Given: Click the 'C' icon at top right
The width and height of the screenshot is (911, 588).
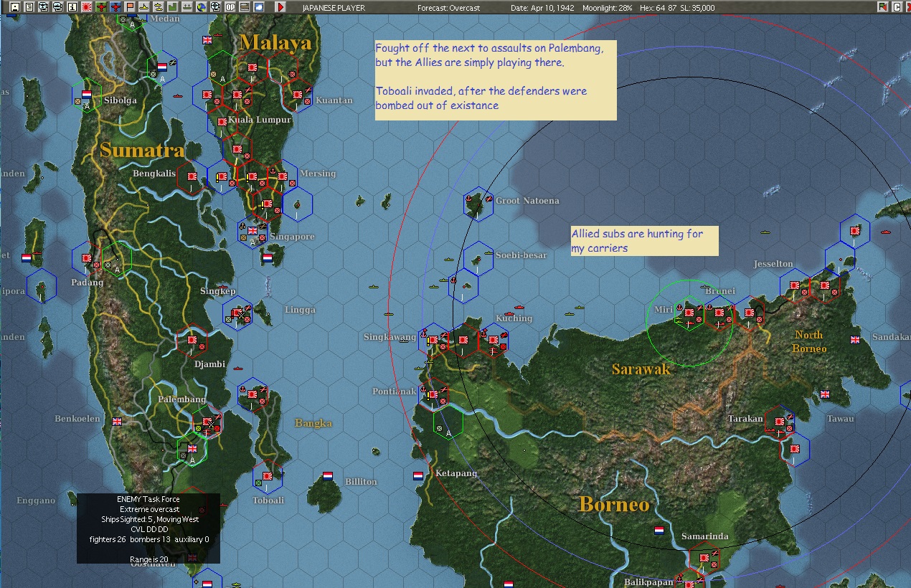Looking at the screenshot, I should [x=897, y=7].
